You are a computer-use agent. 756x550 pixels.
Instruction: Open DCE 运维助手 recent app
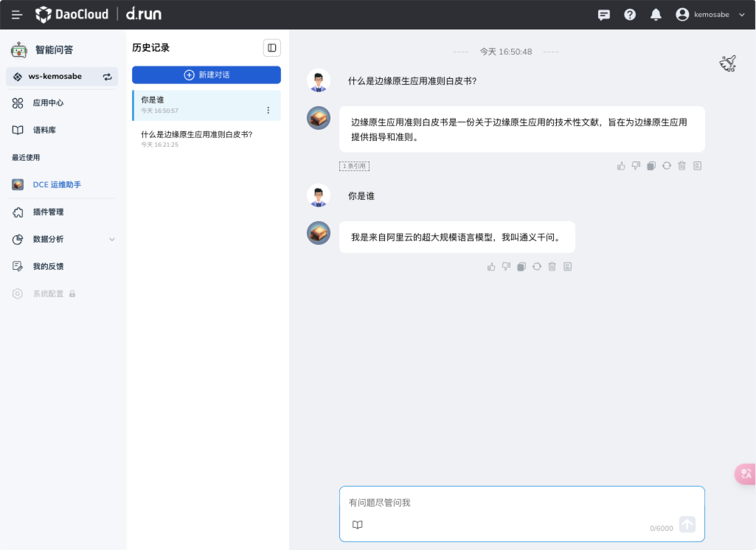[56, 184]
